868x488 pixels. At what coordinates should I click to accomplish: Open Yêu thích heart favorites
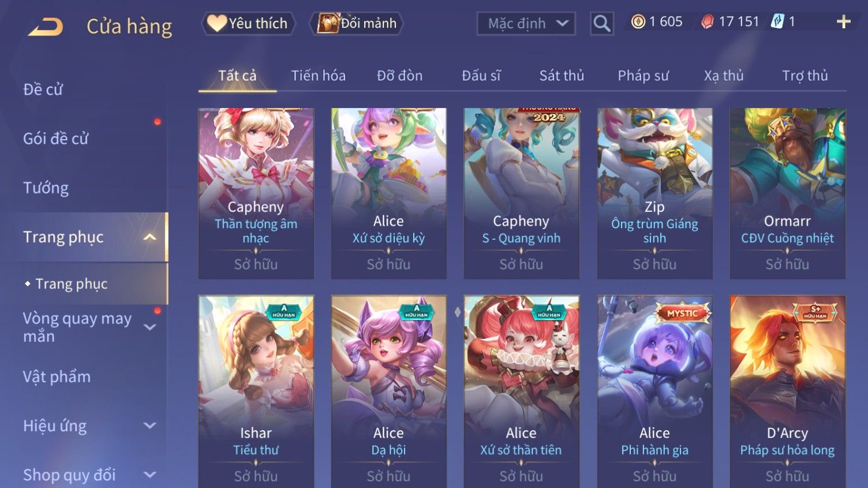[x=248, y=24]
